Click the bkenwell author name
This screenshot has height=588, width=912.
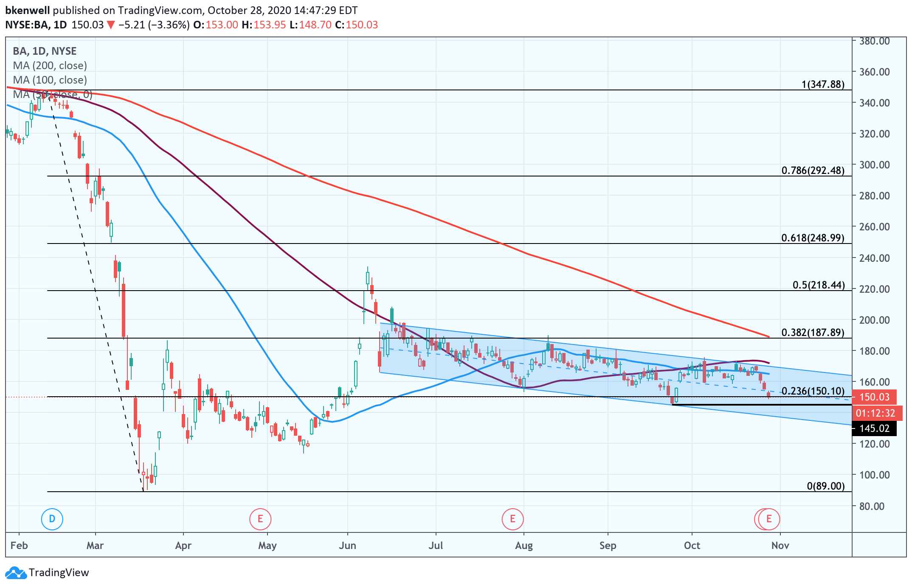[28, 10]
